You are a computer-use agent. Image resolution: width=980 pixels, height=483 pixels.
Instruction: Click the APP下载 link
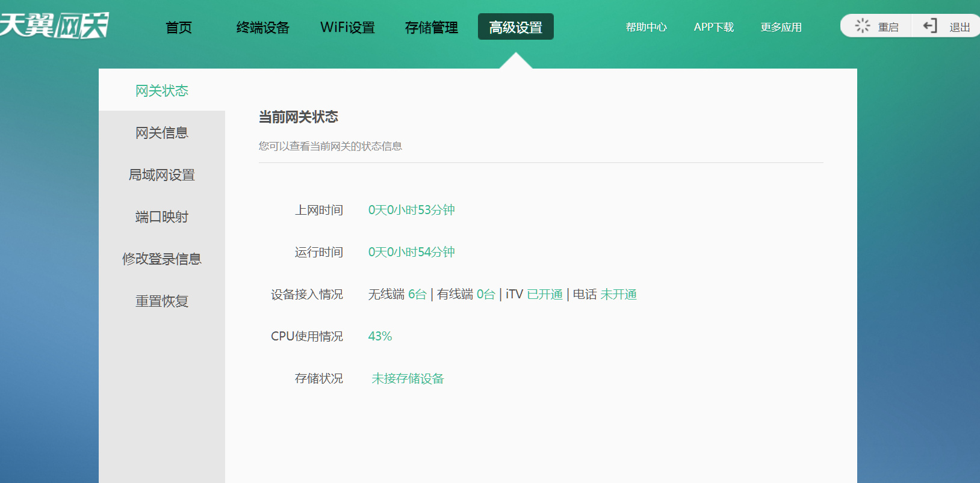713,28
